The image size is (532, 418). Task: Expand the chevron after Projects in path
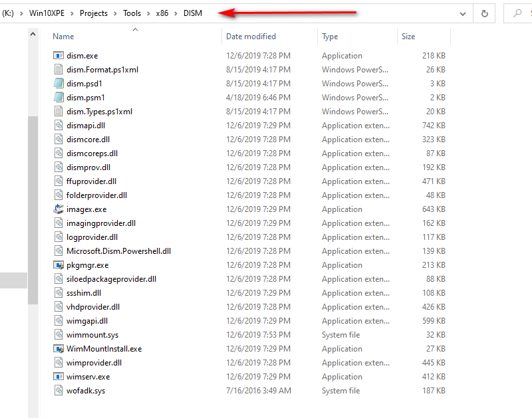115,13
